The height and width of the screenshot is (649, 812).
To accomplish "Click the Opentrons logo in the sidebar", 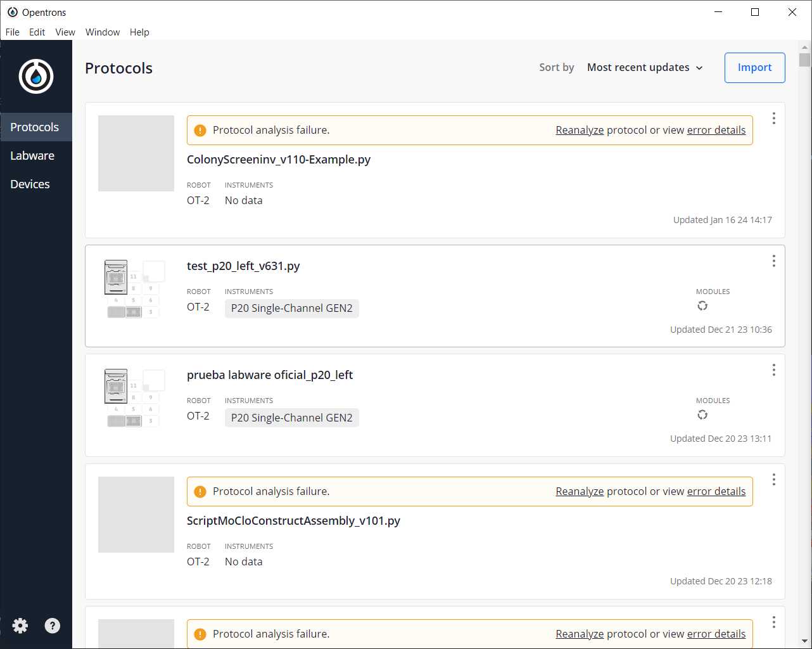I will pyautogui.click(x=36, y=77).
